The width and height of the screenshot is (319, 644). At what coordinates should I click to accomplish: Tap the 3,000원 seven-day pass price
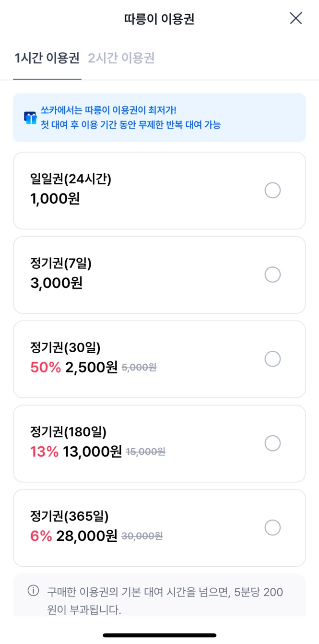(x=56, y=283)
